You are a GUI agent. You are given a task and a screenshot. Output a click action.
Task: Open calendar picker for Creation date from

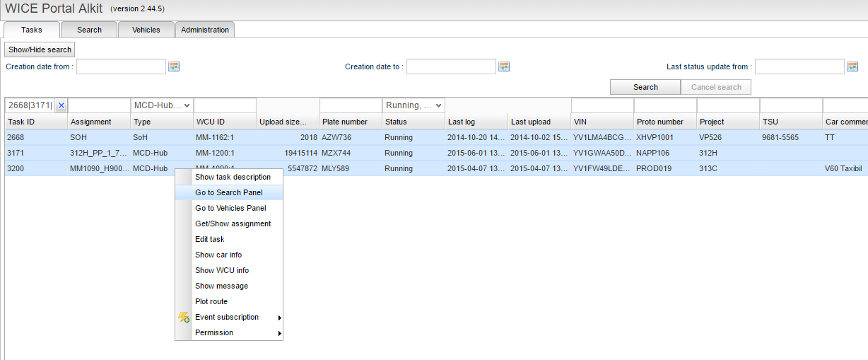(x=175, y=66)
